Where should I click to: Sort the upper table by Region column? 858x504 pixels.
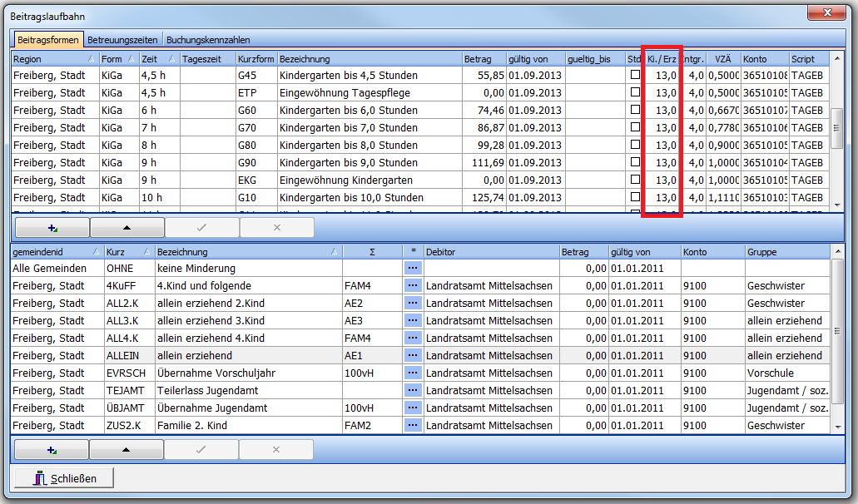[x=55, y=59]
